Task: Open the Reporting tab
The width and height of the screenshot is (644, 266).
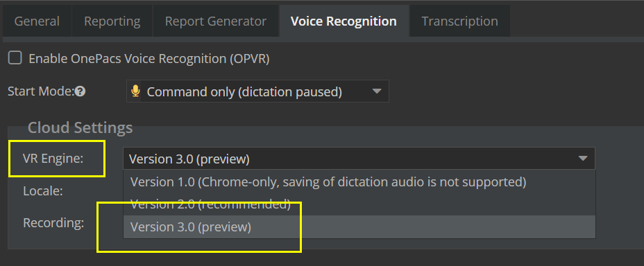Action: click(x=112, y=21)
